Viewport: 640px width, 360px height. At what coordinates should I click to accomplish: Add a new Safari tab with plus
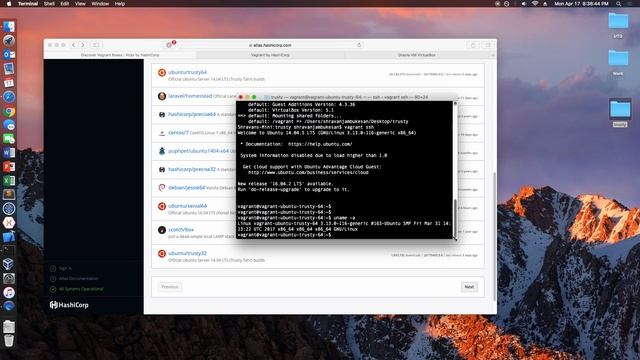(493, 55)
